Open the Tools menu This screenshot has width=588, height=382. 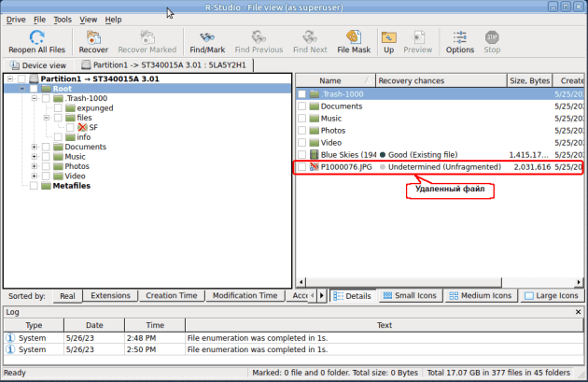point(63,20)
